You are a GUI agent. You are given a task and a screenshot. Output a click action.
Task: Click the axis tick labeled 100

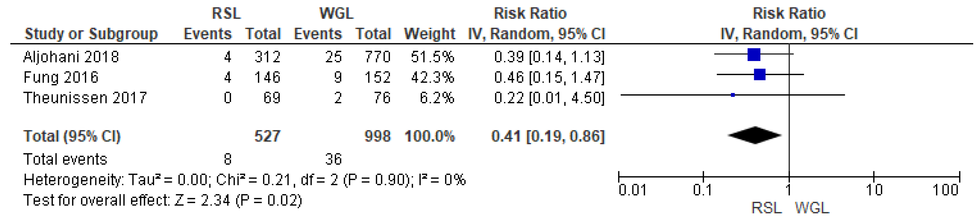945,190
